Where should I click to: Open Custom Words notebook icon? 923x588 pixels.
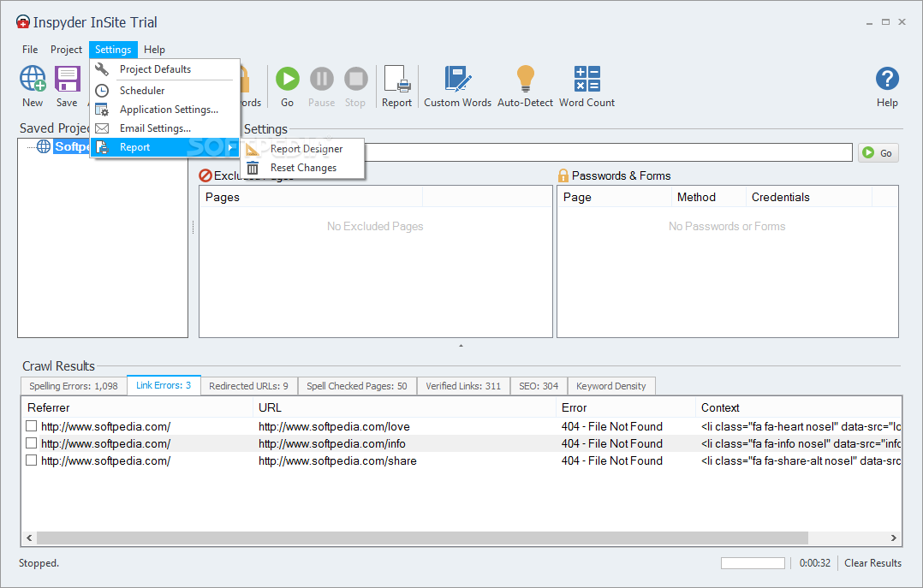(457, 79)
